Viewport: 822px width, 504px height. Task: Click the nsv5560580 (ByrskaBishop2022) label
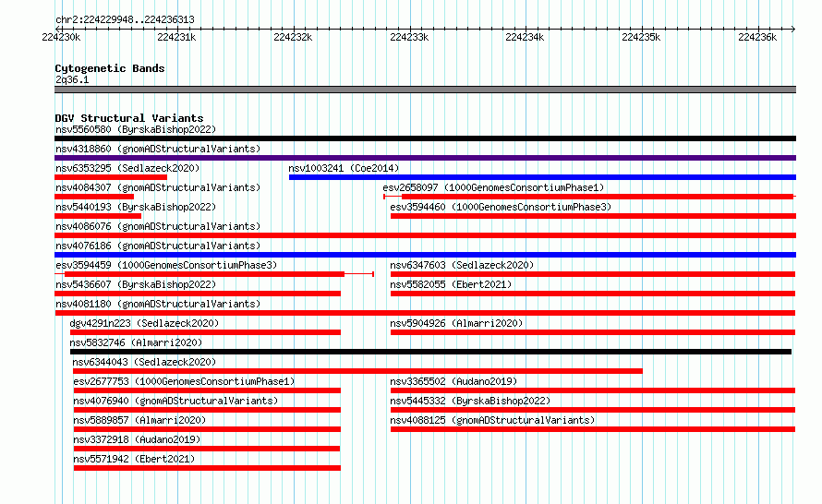[136, 129]
